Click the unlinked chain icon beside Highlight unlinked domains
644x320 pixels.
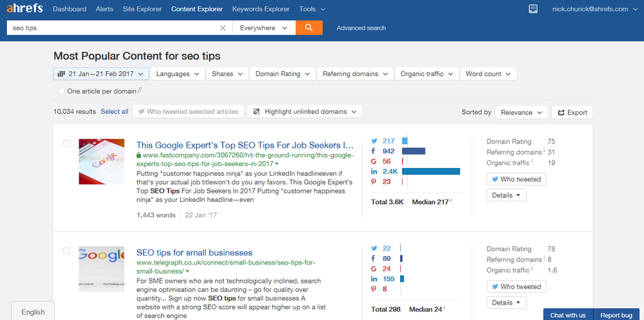click(257, 111)
